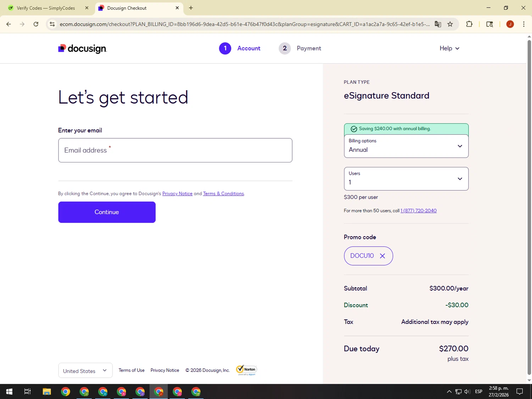Open Privacy Notice footer link
532x399 pixels.
pyautogui.click(x=165, y=370)
